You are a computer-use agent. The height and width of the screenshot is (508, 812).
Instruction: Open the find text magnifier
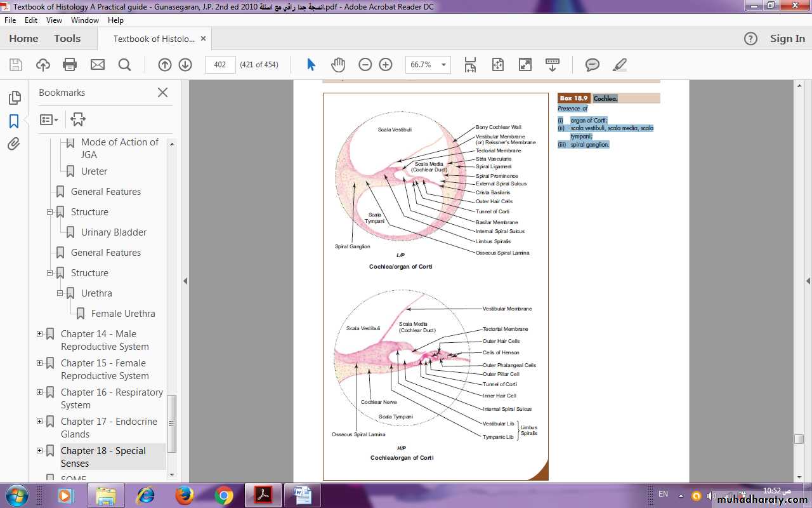pos(124,65)
